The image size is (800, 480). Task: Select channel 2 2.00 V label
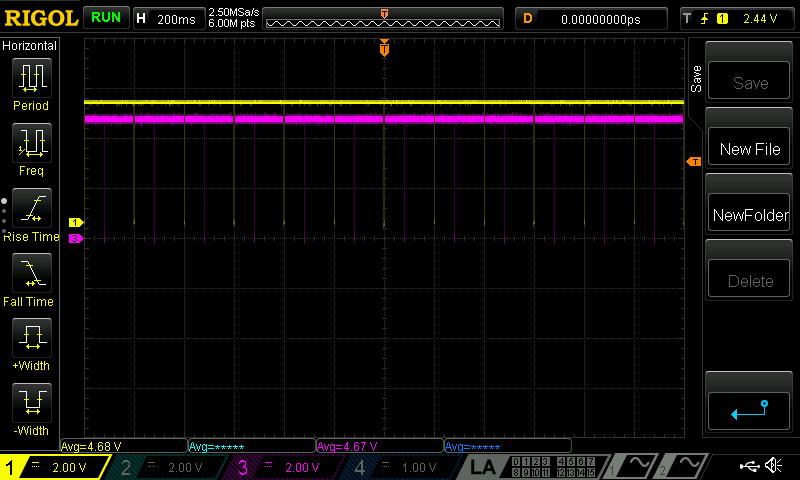(185, 467)
